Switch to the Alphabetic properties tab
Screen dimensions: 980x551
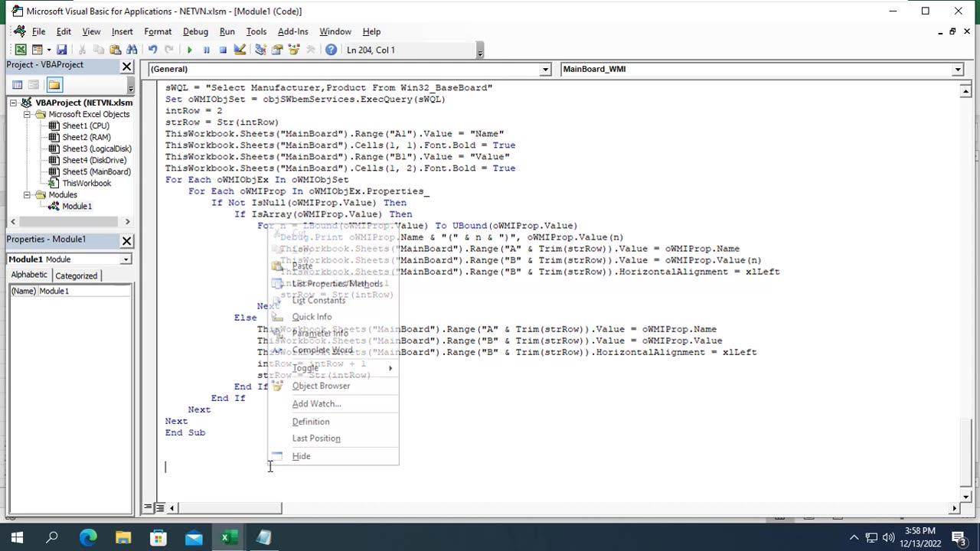pyautogui.click(x=29, y=275)
